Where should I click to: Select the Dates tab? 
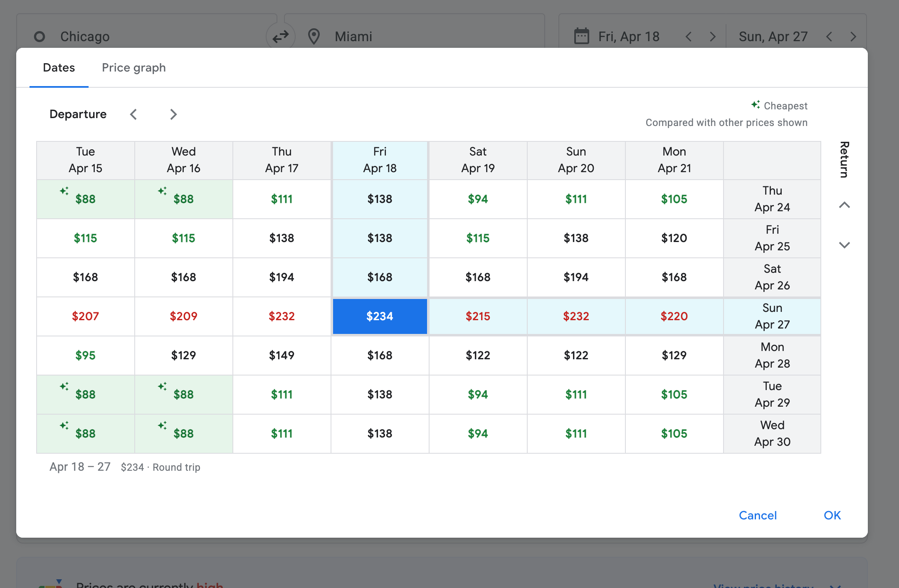point(59,67)
